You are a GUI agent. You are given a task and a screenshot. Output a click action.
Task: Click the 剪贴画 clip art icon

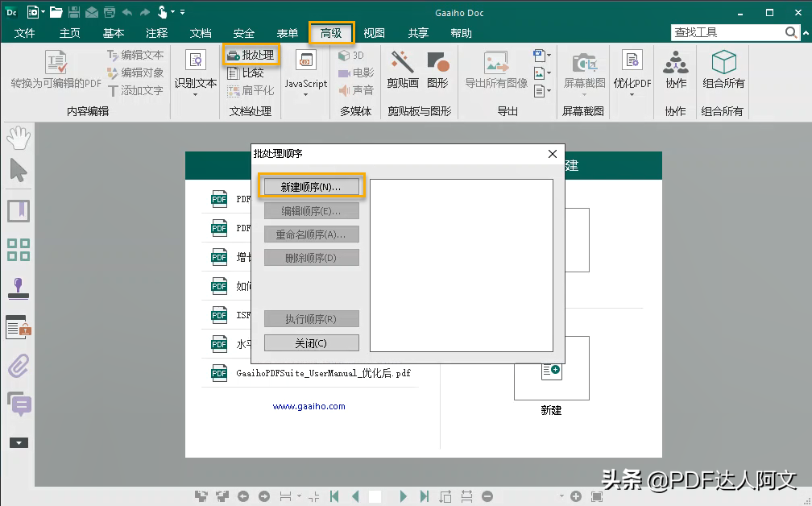[403, 62]
